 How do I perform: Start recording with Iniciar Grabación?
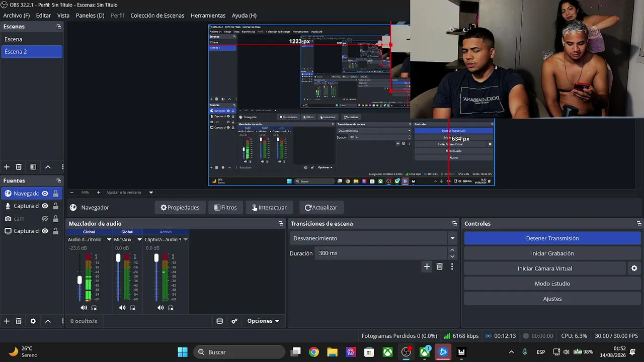[x=552, y=253]
